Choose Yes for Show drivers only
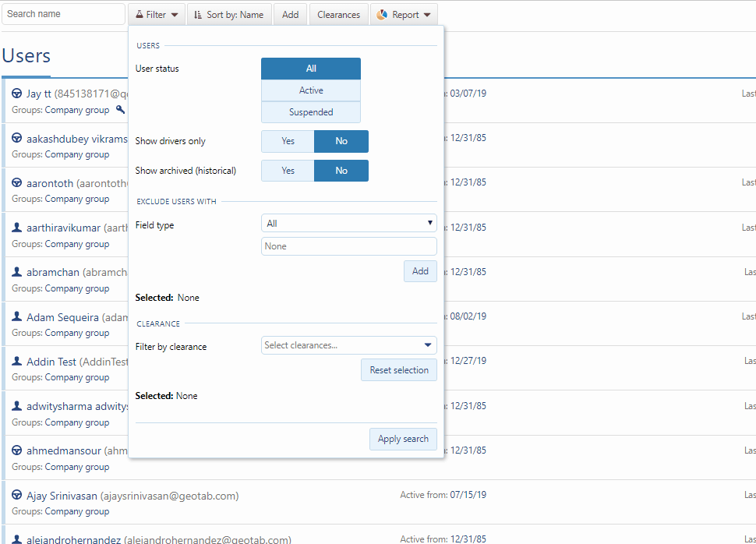756x544 pixels. (288, 141)
